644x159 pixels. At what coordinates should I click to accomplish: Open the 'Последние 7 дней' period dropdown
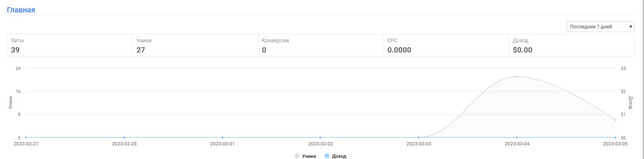[x=600, y=27]
